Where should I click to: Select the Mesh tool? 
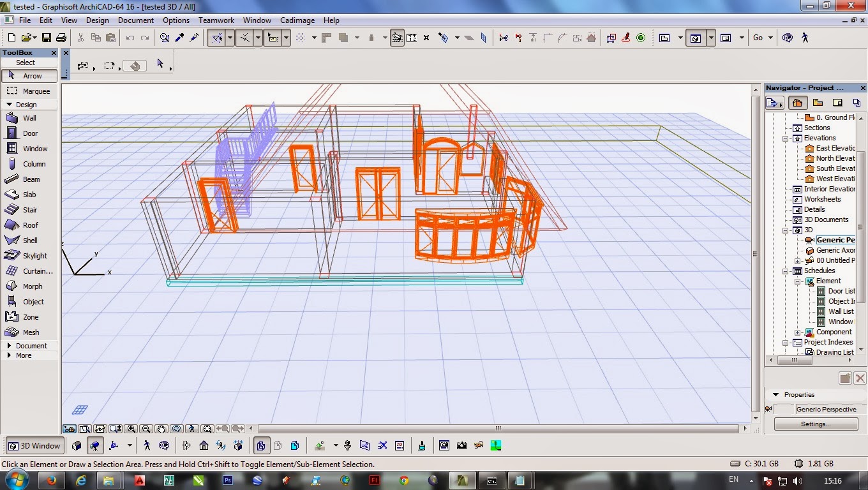coord(29,332)
